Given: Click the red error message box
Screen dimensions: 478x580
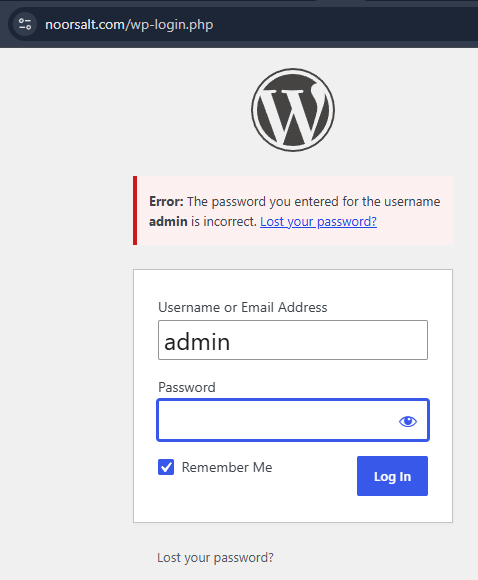Looking at the screenshot, I should (x=293, y=210).
